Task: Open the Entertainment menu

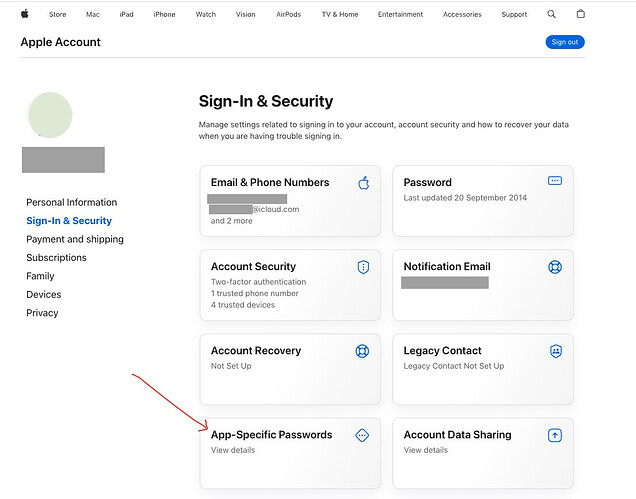Action: tap(400, 14)
